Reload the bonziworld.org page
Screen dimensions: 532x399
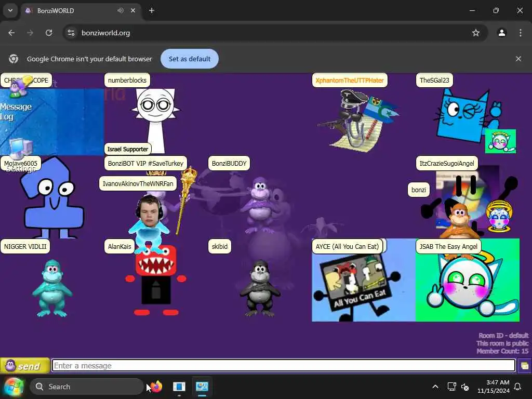(x=49, y=33)
